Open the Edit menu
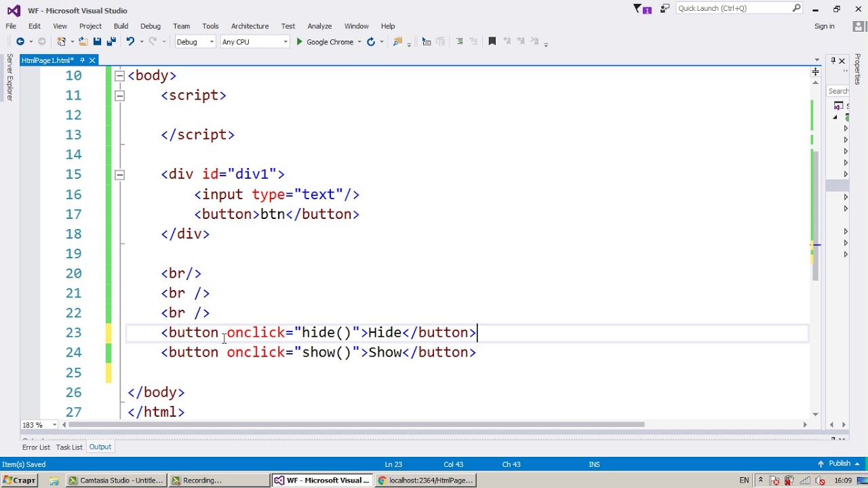Viewport: 868px width, 488px height. [x=35, y=26]
